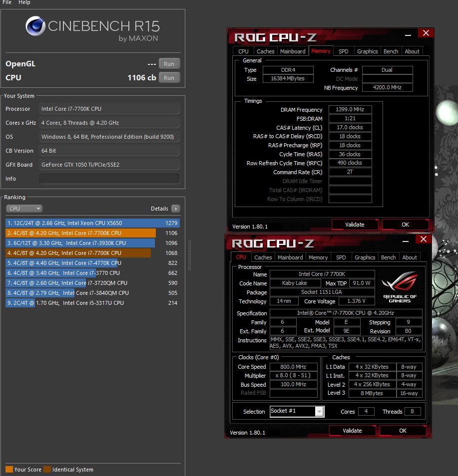Click the Core Voltage value 1.376 V
The height and width of the screenshot is (476, 458).
coord(357,301)
